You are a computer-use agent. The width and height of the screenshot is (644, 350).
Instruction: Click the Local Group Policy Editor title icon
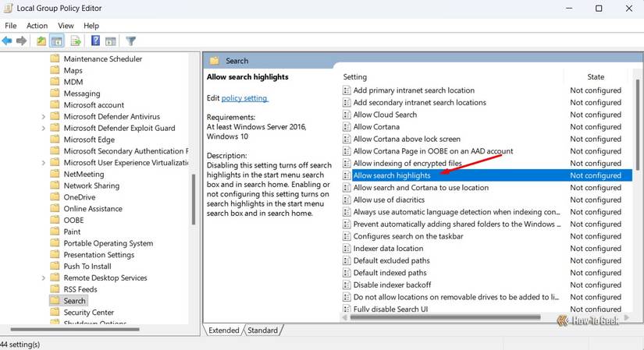click(x=8, y=9)
